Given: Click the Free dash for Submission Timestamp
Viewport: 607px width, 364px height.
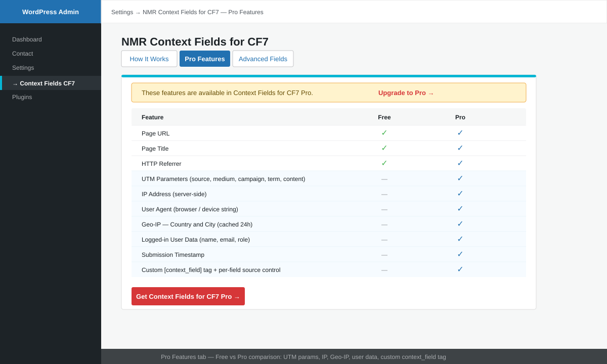Looking at the screenshot, I should [384, 255].
